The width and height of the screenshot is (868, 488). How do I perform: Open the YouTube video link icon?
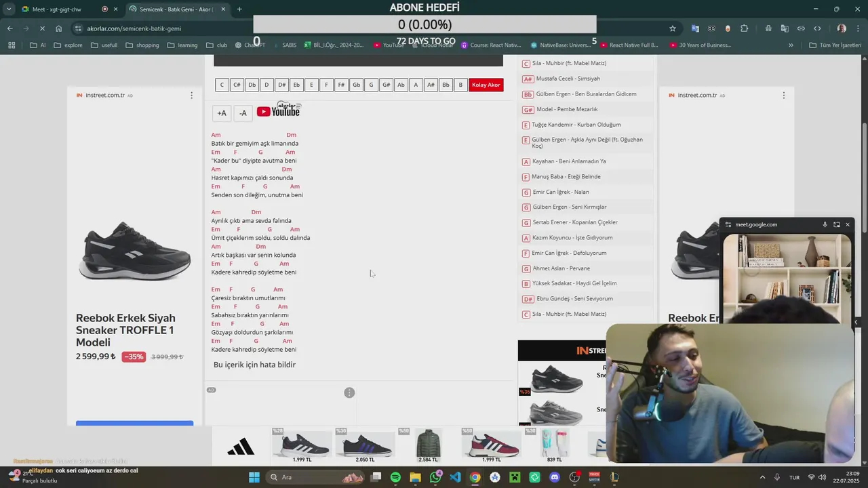point(278,111)
